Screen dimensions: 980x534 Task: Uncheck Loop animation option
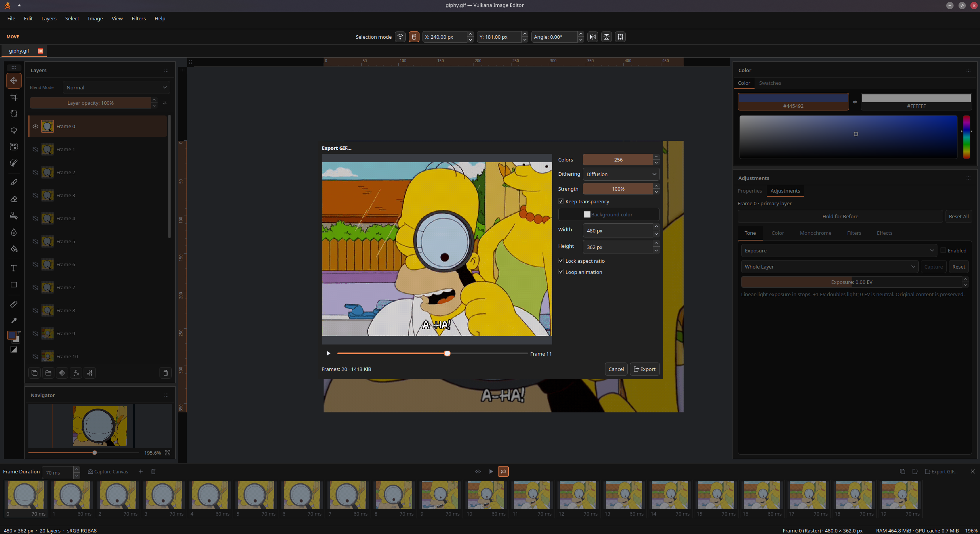[561, 272]
